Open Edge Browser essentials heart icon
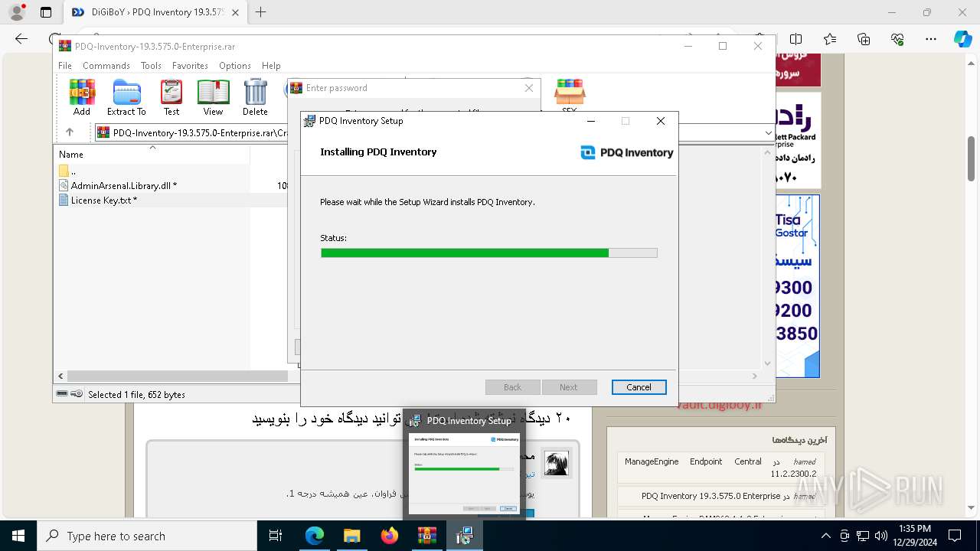Image resolution: width=980 pixels, height=551 pixels. [x=897, y=39]
